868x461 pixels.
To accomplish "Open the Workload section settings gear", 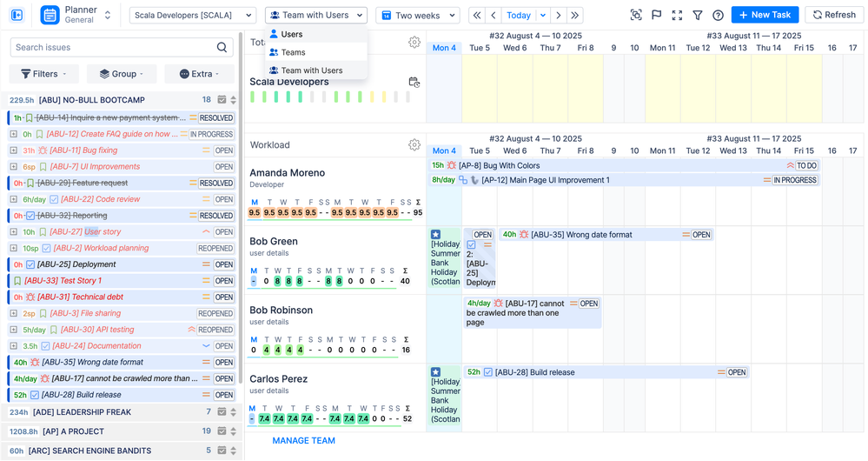I will click(414, 145).
